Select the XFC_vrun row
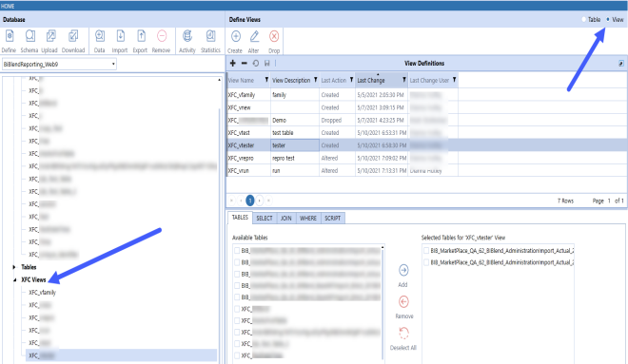 click(427, 171)
